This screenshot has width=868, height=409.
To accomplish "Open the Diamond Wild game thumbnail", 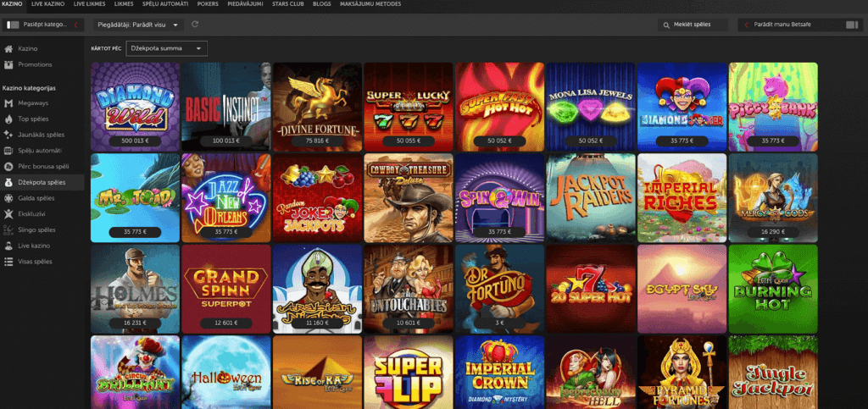I will [135, 107].
